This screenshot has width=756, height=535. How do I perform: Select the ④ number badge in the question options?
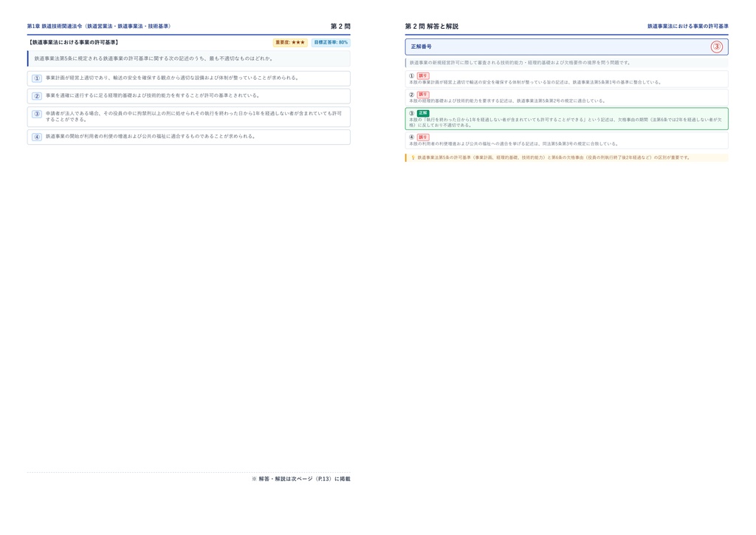[37, 137]
